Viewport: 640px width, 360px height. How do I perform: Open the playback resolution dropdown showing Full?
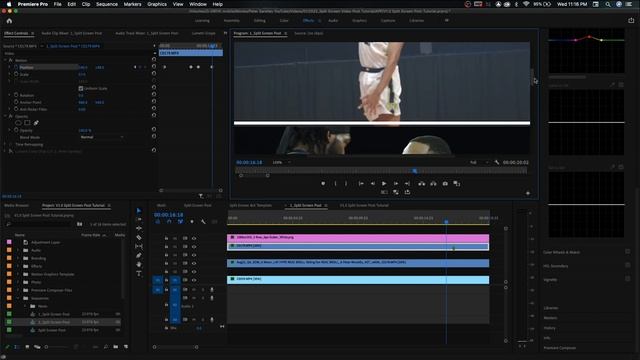478,162
